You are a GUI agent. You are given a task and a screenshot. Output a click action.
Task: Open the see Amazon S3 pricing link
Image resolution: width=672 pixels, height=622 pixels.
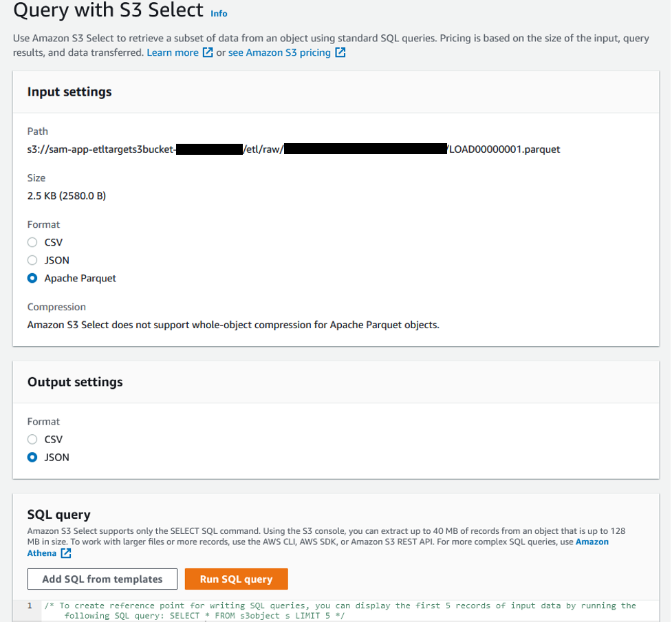click(279, 53)
